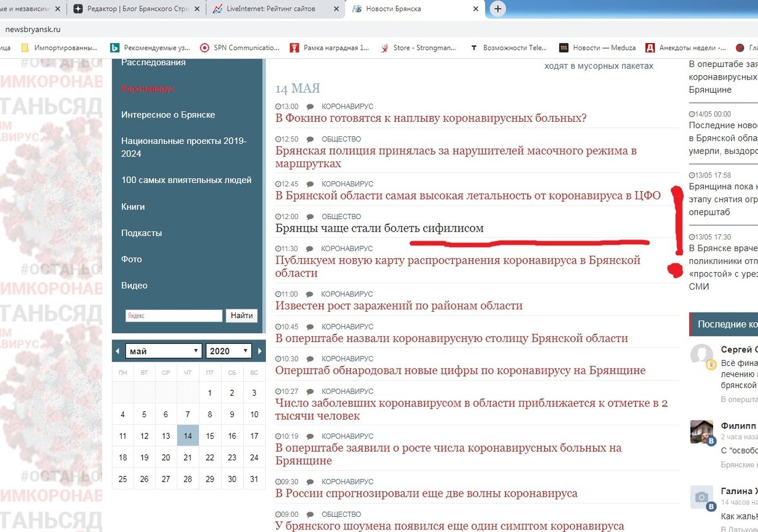Screen dimensions: 758x532
Task: Open Рамка наградная bookmark
Action: [329, 47]
